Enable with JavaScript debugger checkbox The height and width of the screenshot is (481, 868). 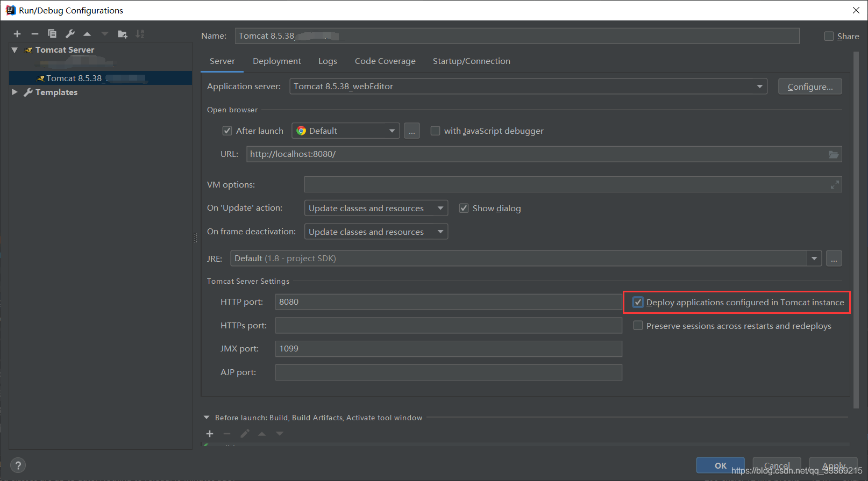pyautogui.click(x=435, y=131)
